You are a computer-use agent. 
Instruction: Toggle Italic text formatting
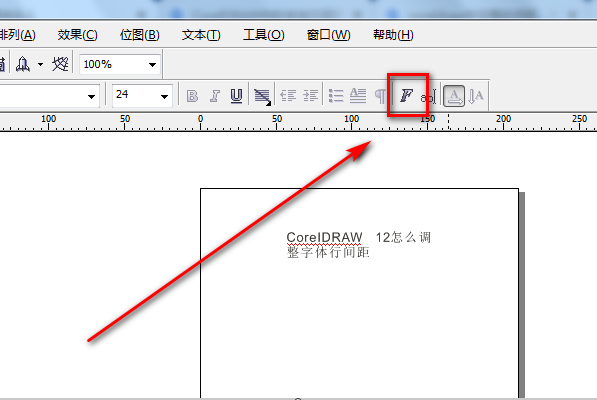(x=215, y=96)
